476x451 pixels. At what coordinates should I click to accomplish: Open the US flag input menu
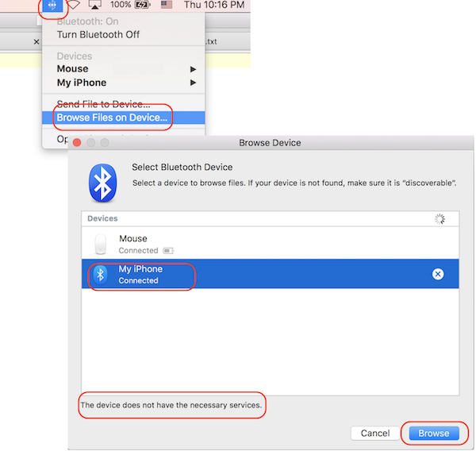click(x=167, y=5)
